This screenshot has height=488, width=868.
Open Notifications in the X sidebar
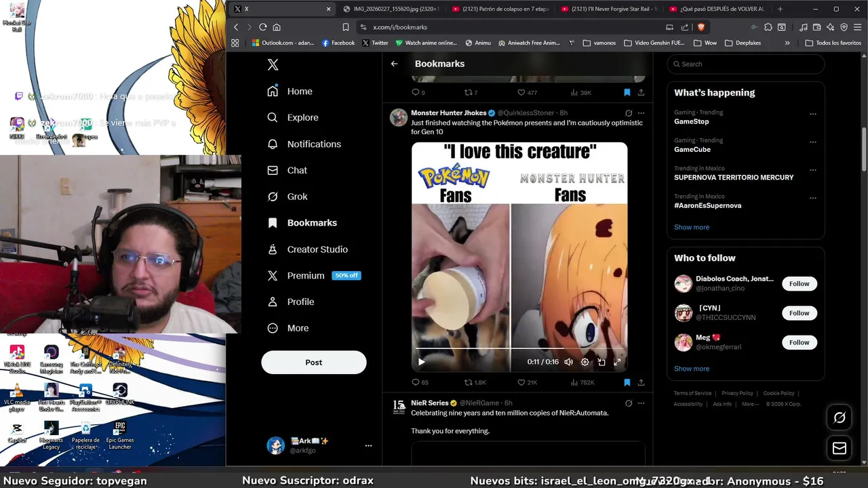point(304,144)
